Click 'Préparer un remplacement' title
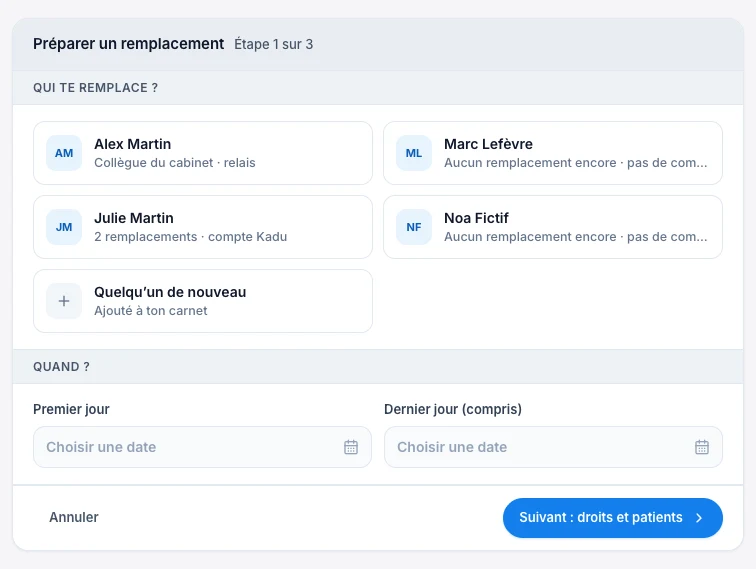 pos(128,44)
